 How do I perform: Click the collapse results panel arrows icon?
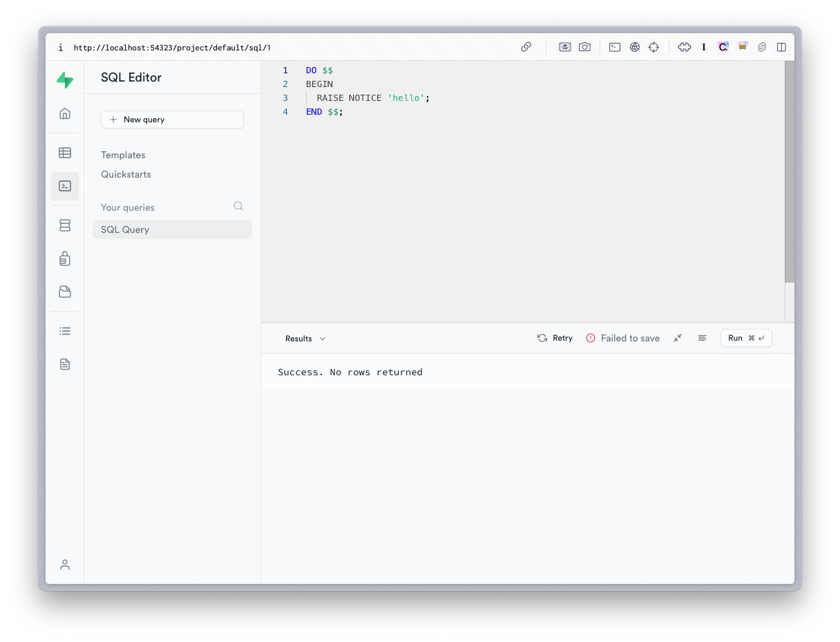click(678, 338)
